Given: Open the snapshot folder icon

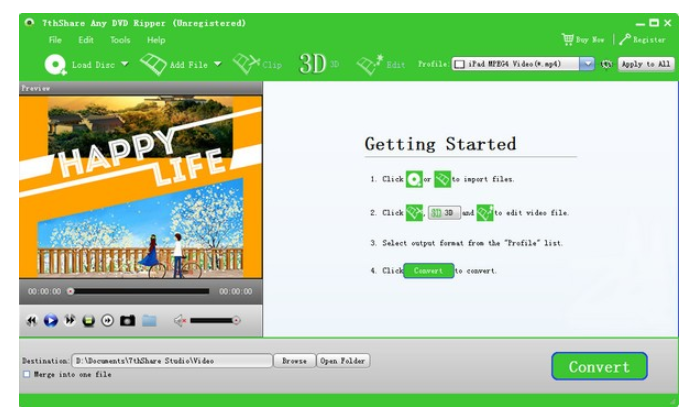Looking at the screenshot, I should (149, 320).
